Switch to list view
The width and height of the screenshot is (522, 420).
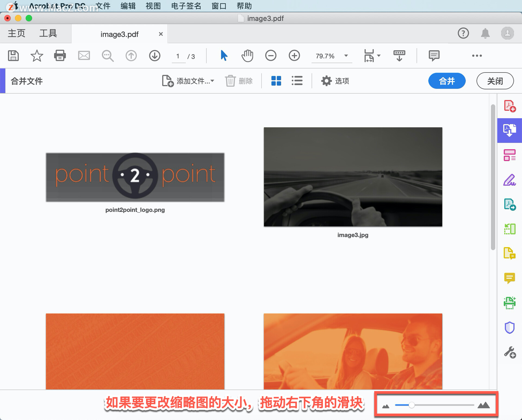point(297,81)
